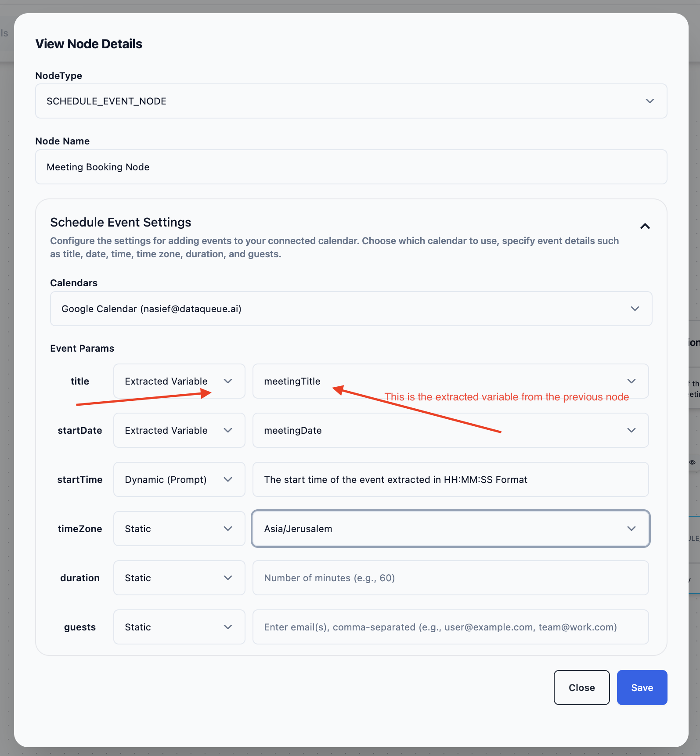Open the NodeType dropdown
The height and width of the screenshot is (756, 700).
pos(351,101)
